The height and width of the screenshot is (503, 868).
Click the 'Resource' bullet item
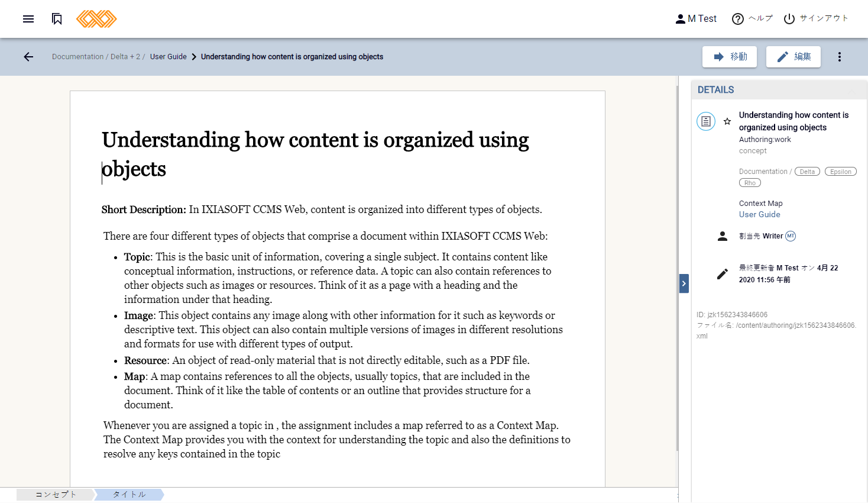327,360
